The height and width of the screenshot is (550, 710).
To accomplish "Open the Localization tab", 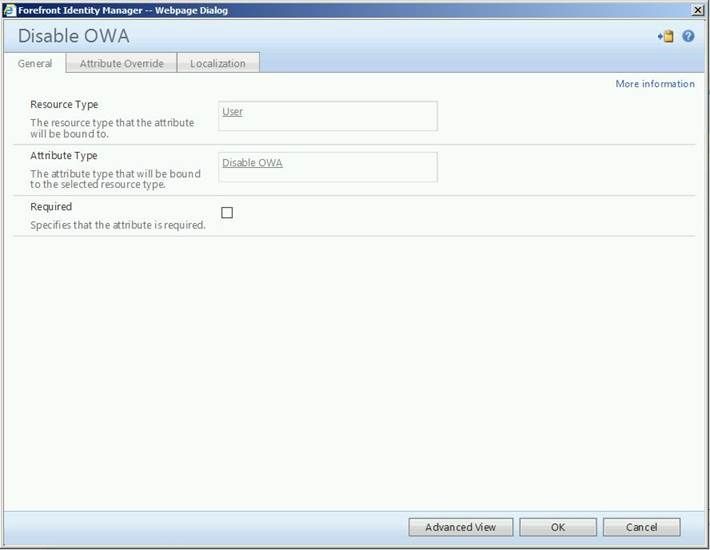I will pyautogui.click(x=218, y=63).
